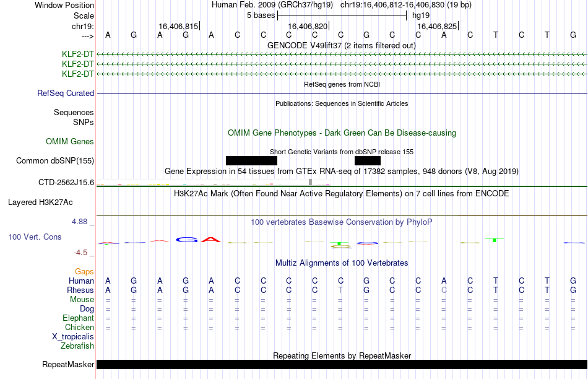The width and height of the screenshot is (588, 379).
Task: Click the Chicken species label
Action: [79, 327]
